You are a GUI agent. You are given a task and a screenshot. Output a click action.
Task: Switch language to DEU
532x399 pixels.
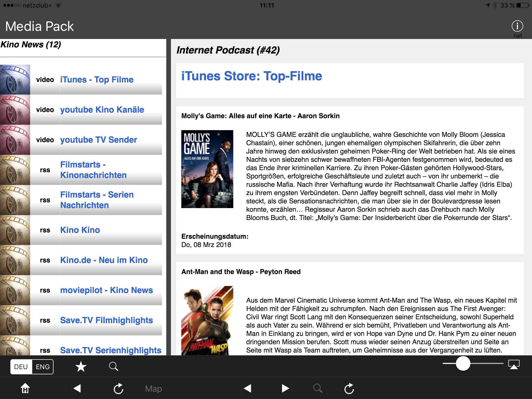21,367
